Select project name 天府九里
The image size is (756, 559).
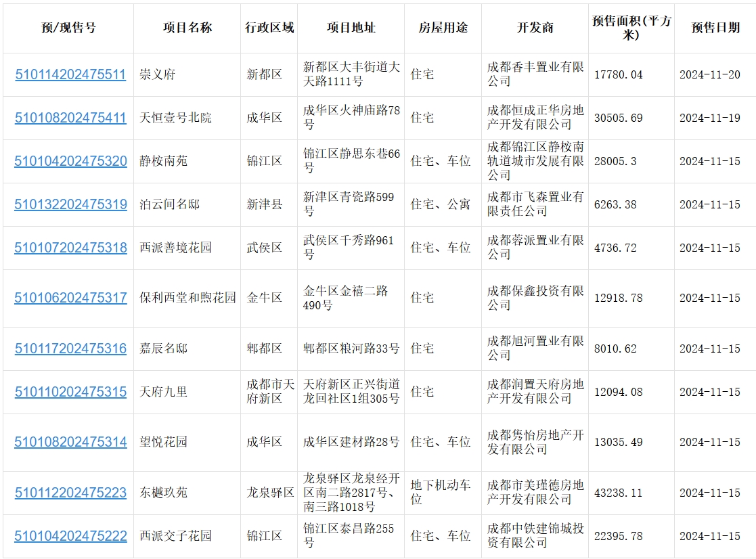163,393
